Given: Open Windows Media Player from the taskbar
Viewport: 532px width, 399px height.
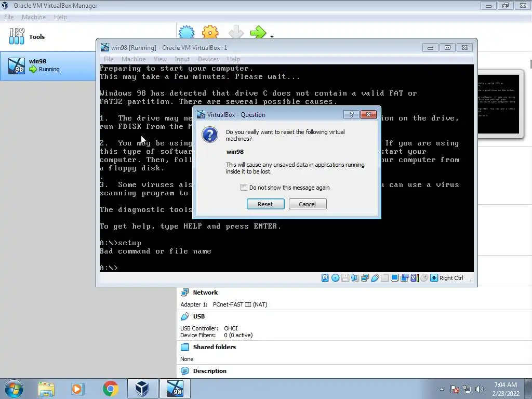Looking at the screenshot, I should pyautogui.click(x=77, y=389).
